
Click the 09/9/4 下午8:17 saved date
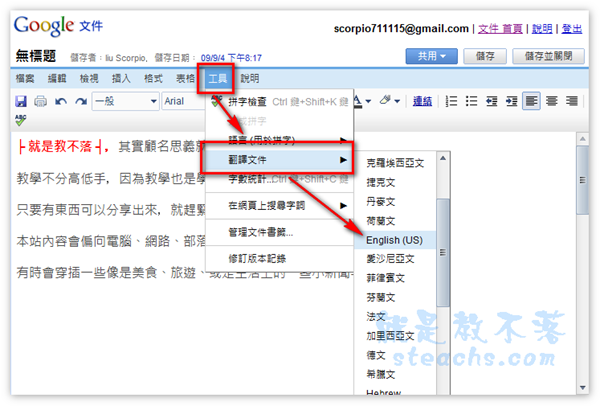click(231, 58)
